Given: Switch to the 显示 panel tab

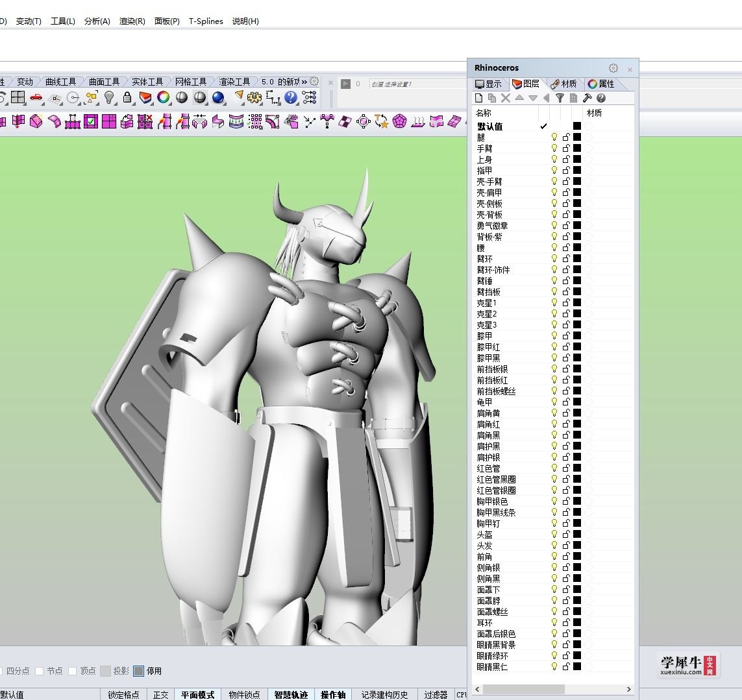Looking at the screenshot, I should [x=488, y=84].
